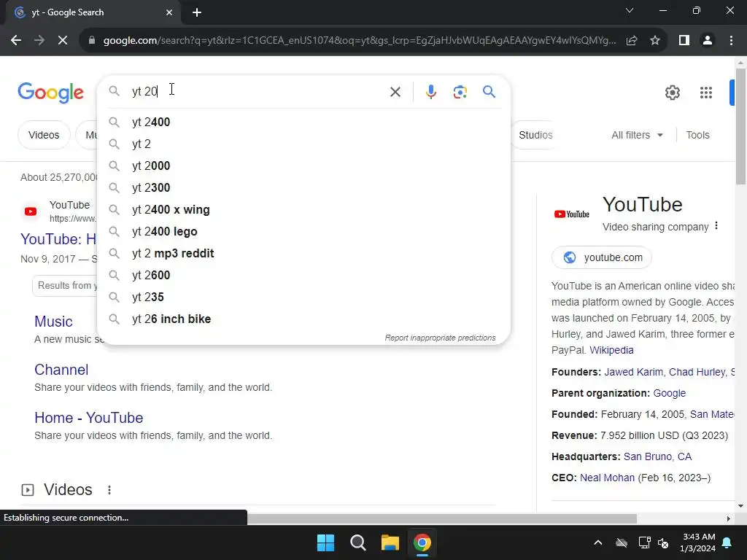Click the browser back arrow
The image size is (747, 560).
click(x=16, y=41)
